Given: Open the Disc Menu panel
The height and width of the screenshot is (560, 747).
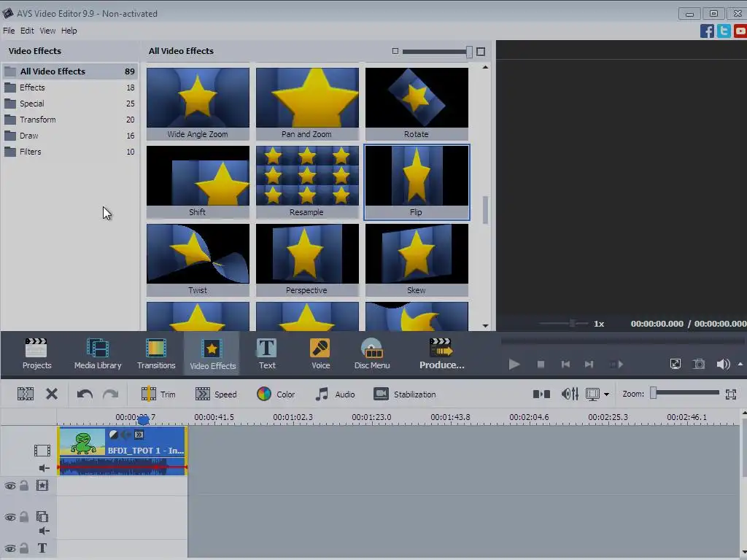Looking at the screenshot, I should point(372,354).
